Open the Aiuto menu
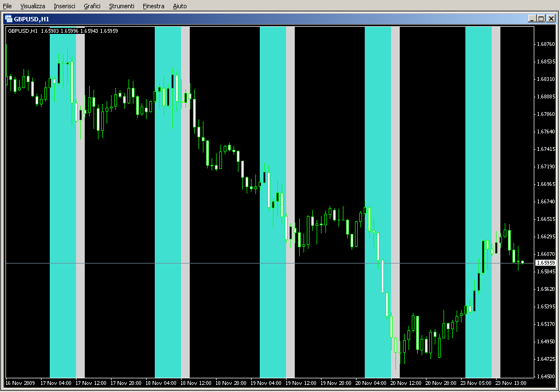560x392 pixels. (179, 6)
